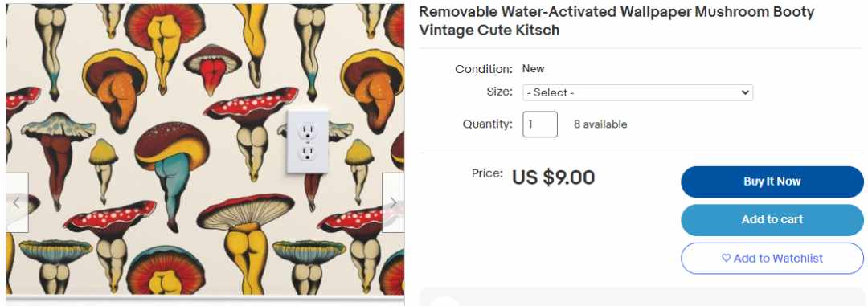The height and width of the screenshot is (306, 868).
Task: Advance to next product photo with right arrow
Action: 393,203
